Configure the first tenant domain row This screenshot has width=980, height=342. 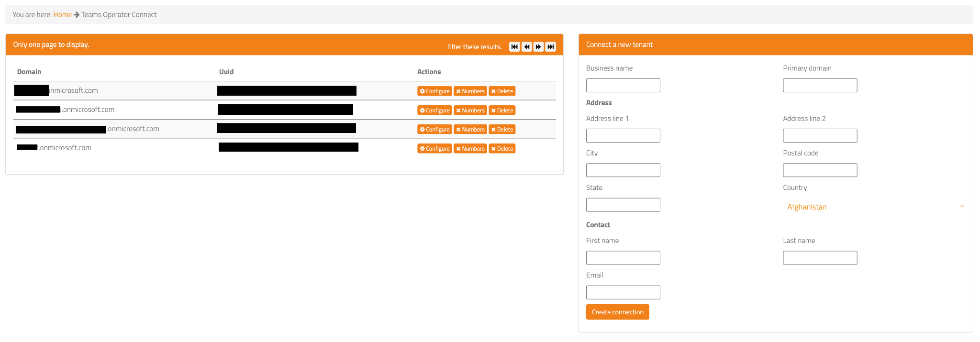tap(434, 91)
